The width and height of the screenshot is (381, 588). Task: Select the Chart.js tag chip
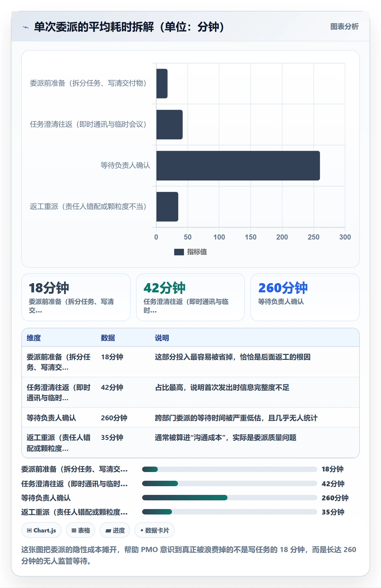41,530
